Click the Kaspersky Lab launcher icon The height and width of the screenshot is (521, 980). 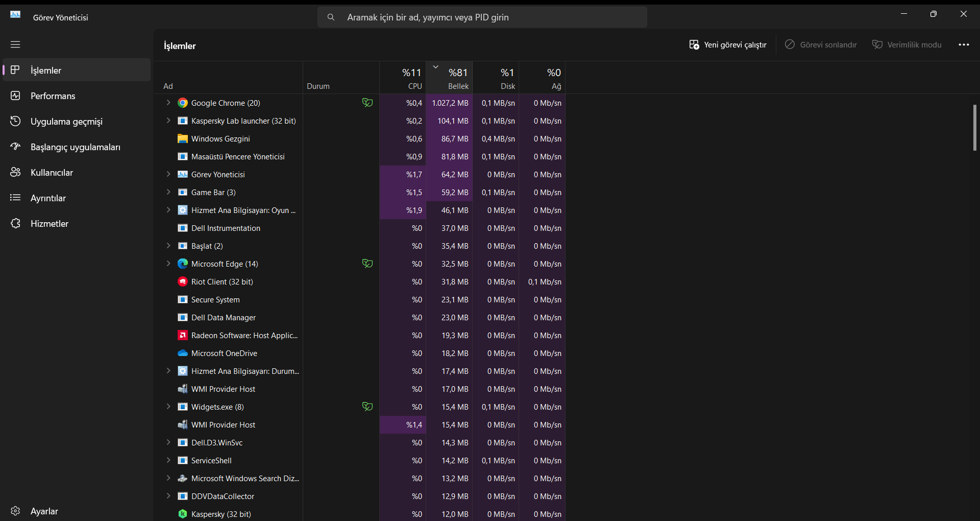point(183,121)
